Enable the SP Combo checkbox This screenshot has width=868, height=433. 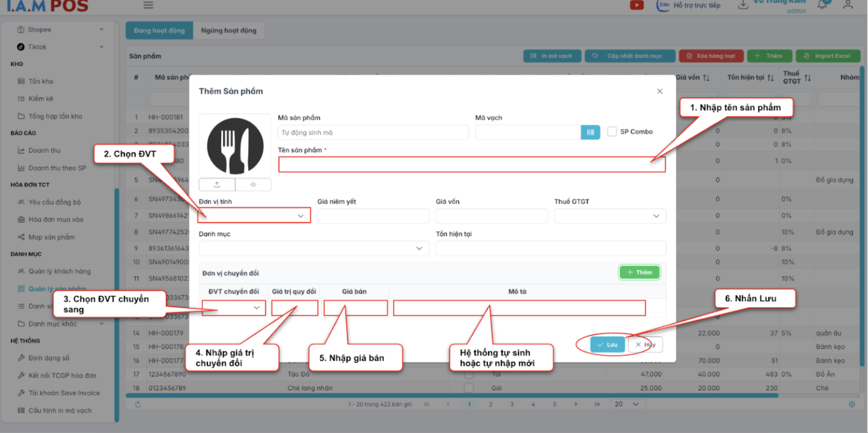(x=612, y=132)
